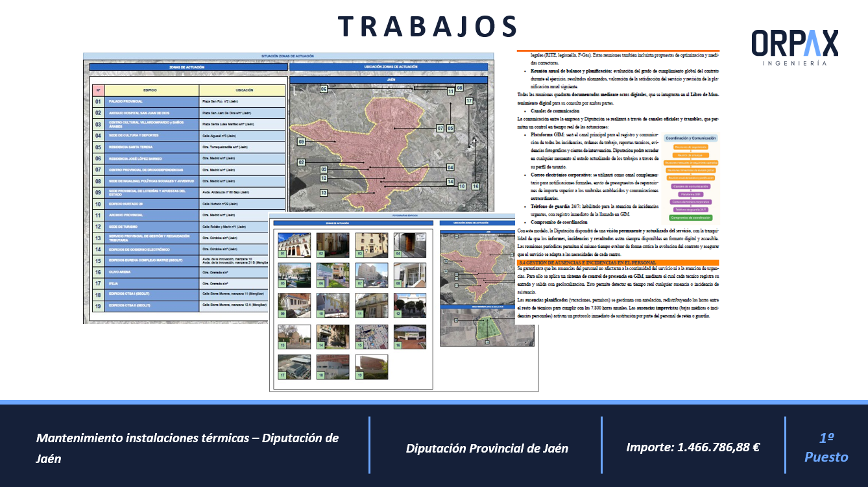
Task: View building photo thumbnail 07
Action: 372,275
